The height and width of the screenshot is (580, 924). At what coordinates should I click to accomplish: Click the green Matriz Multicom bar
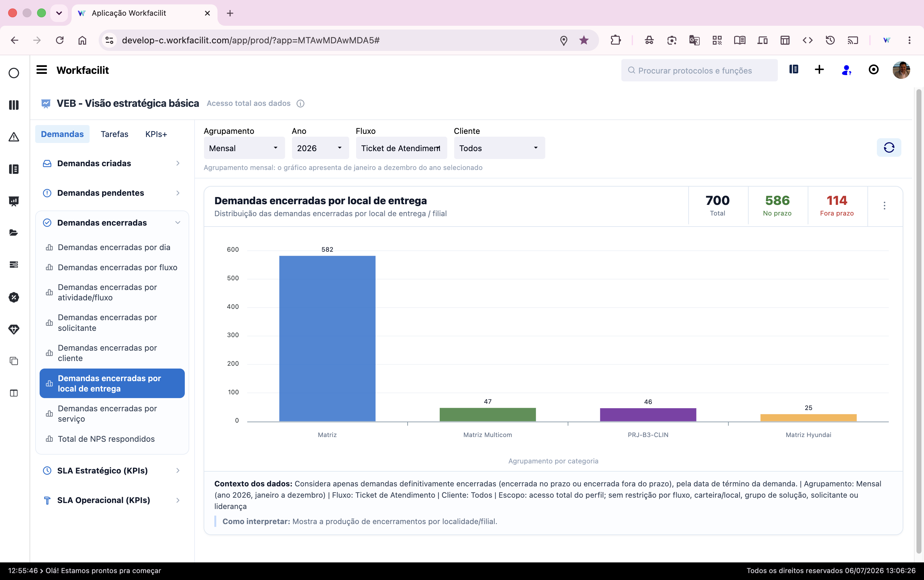(x=488, y=415)
